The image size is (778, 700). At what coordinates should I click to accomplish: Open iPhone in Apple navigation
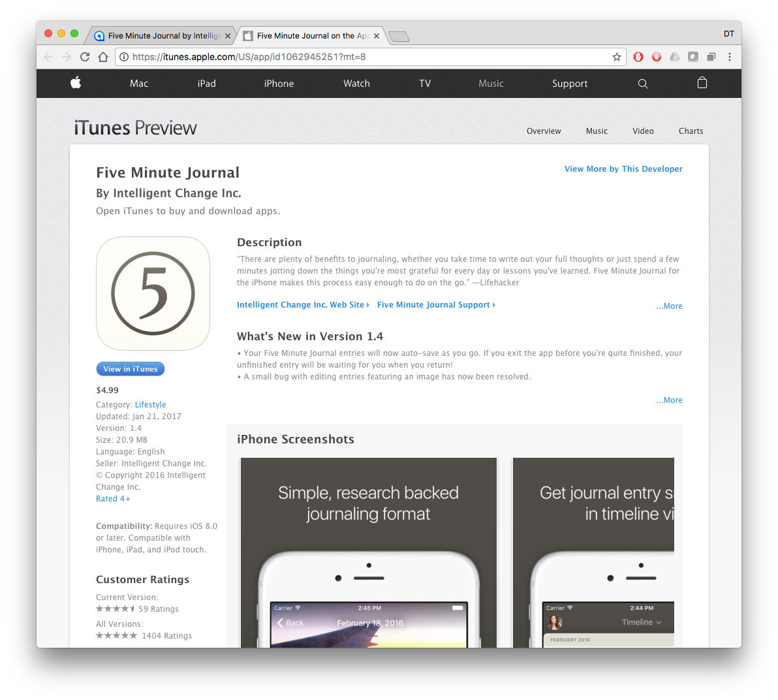[279, 84]
